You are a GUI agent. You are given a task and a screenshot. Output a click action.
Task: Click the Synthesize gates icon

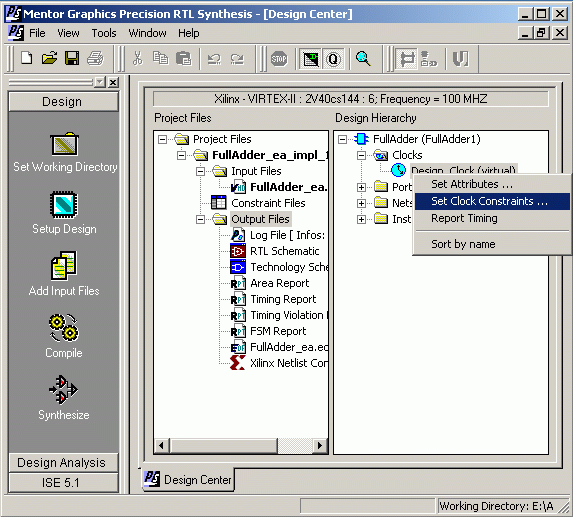pos(63,390)
